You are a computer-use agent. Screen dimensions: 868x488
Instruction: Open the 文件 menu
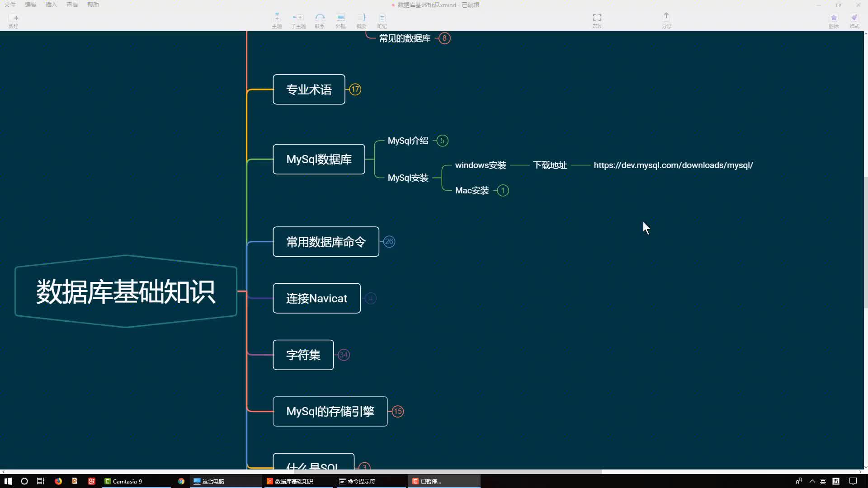[x=10, y=5]
